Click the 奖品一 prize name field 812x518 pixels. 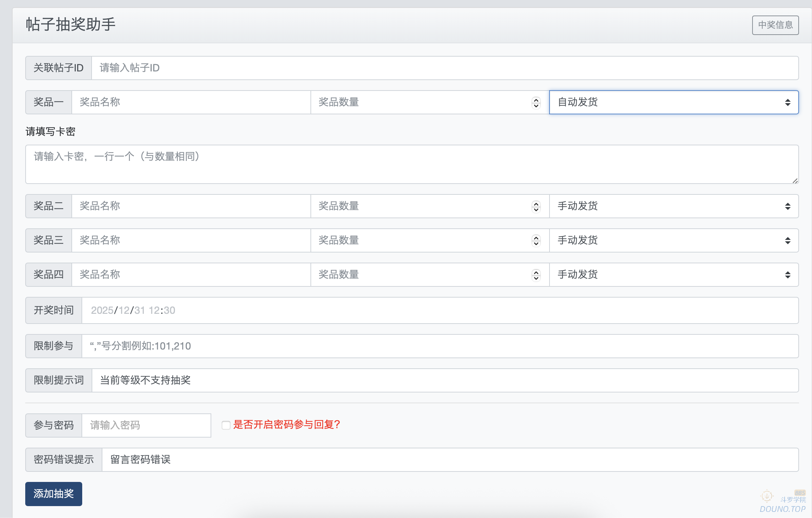(x=191, y=102)
